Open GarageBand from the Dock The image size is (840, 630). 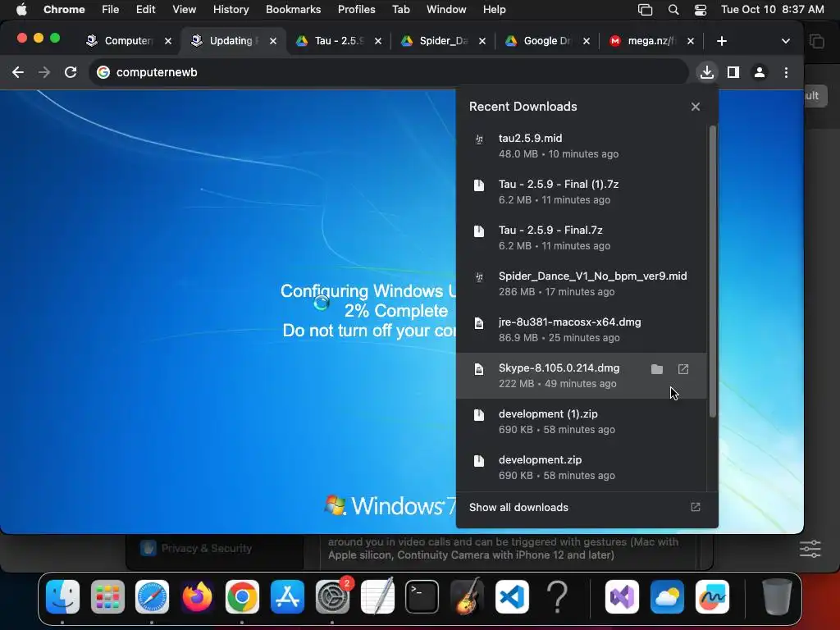pyautogui.click(x=467, y=597)
